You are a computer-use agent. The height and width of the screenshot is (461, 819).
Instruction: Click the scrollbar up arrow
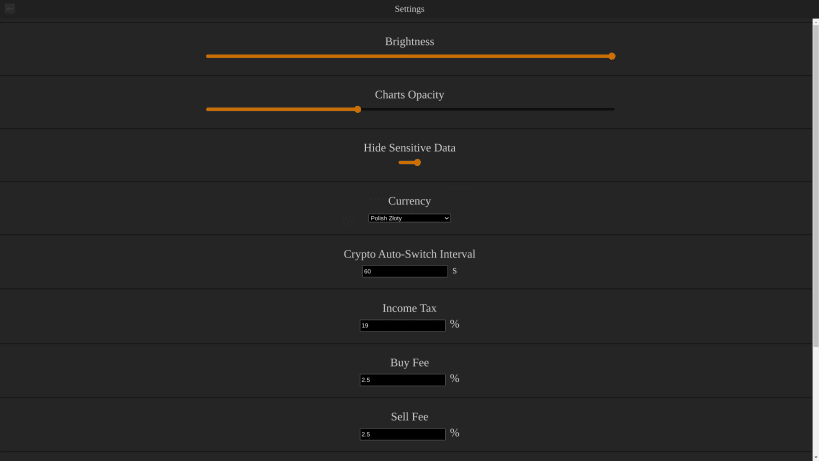click(x=815, y=22)
